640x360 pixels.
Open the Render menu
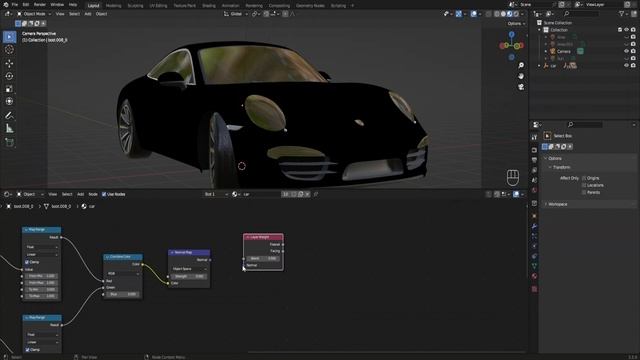[x=40, y=4]
